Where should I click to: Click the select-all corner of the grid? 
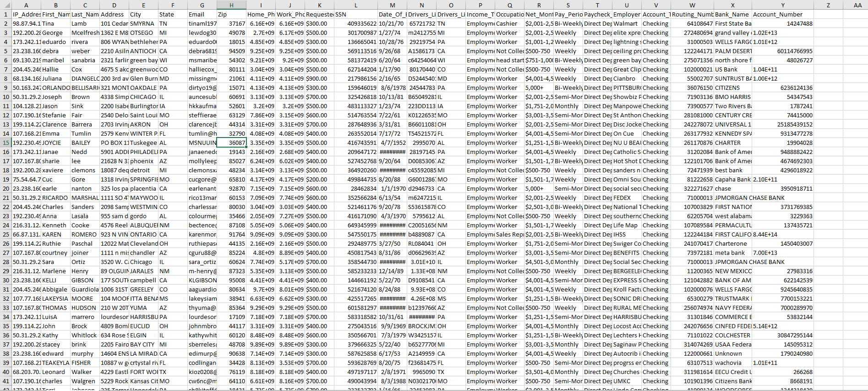(5, 5)
